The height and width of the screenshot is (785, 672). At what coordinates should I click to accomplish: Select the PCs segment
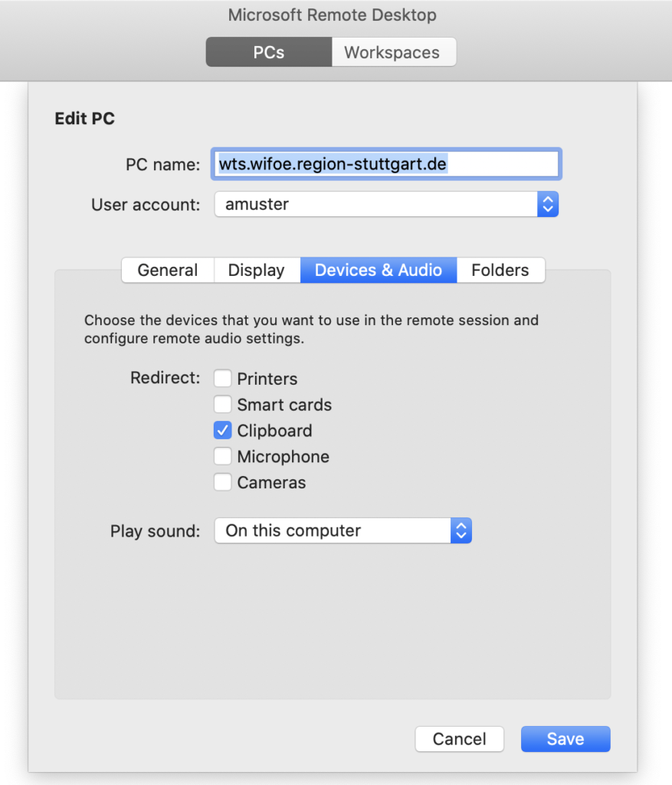tap(269, 53)
